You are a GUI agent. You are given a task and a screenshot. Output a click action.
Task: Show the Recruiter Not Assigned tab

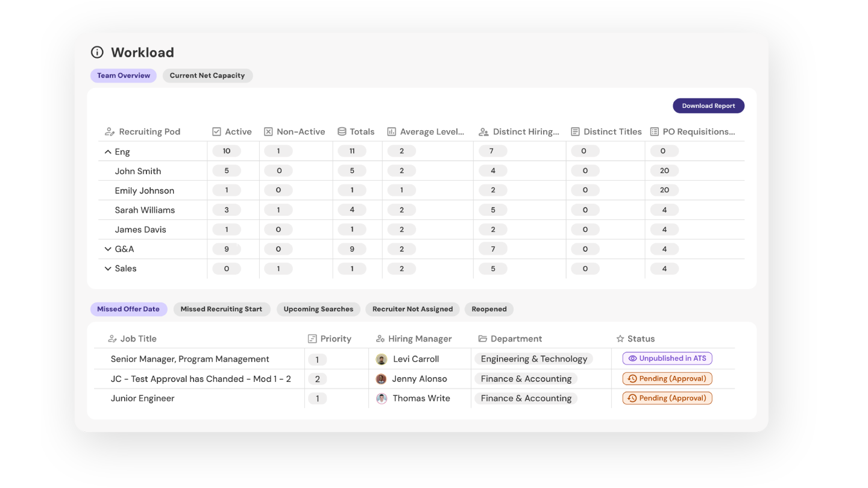(412, 310)
